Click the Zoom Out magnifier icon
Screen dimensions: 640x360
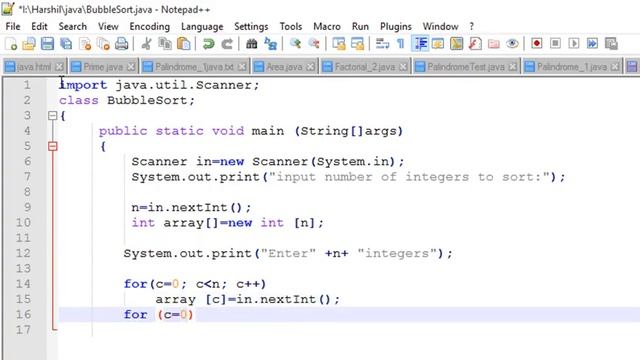point(314,44)
